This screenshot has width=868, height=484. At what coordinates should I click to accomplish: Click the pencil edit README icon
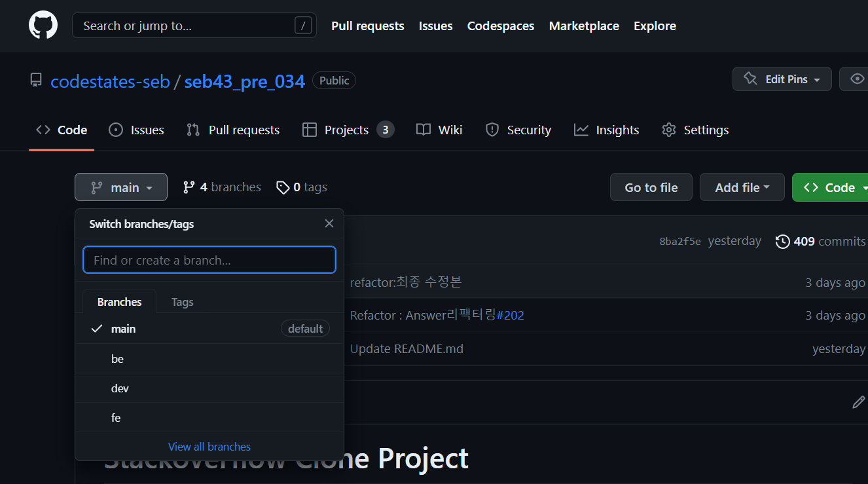pos(859,402)
